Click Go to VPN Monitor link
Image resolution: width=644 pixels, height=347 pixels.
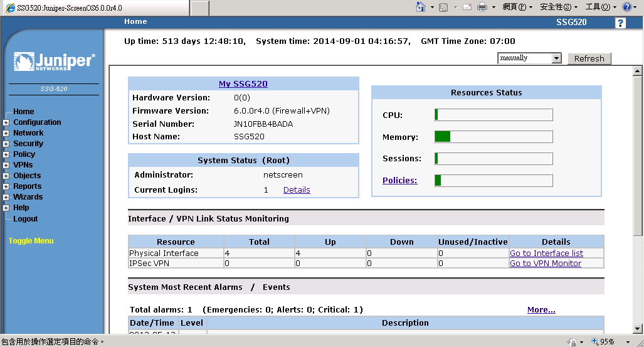(546, 264)
